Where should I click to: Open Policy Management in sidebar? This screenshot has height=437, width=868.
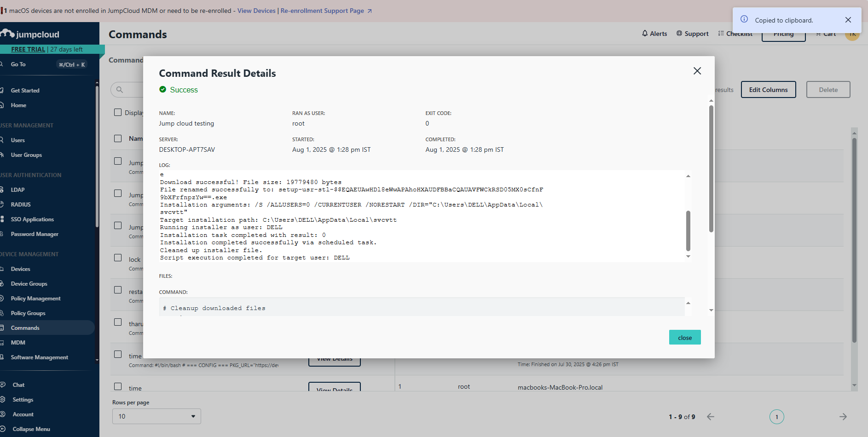click(35, 299)
